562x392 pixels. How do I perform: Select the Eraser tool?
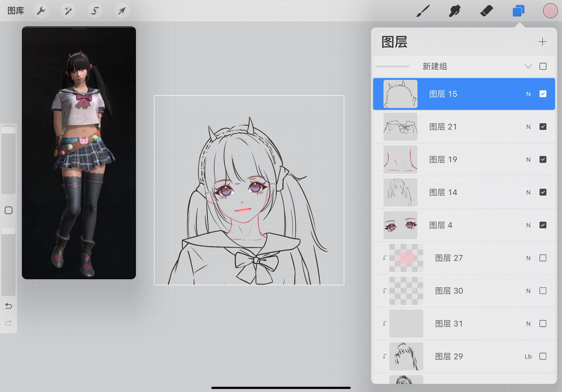486,11
